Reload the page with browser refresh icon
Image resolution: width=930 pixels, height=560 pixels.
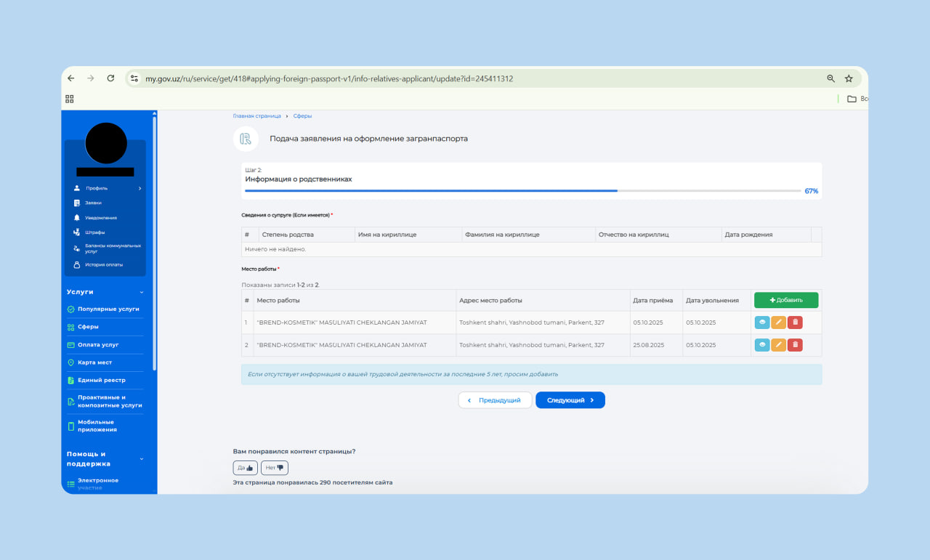tap(110, 78)
